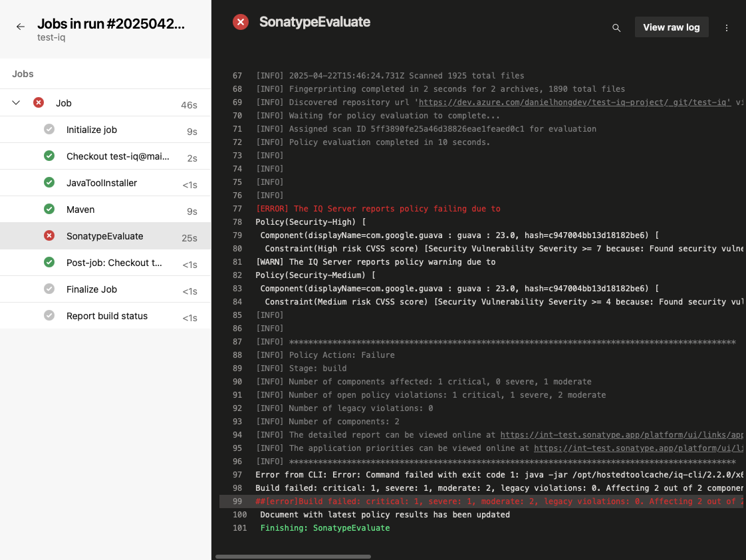Click the red cross icon beside SonatypeEvaluate step

click(49, 235)
